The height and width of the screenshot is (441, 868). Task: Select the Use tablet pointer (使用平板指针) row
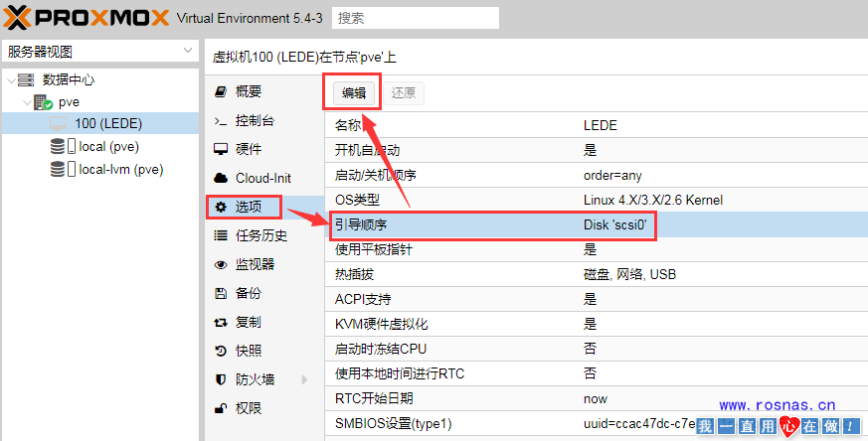point(597,249)
